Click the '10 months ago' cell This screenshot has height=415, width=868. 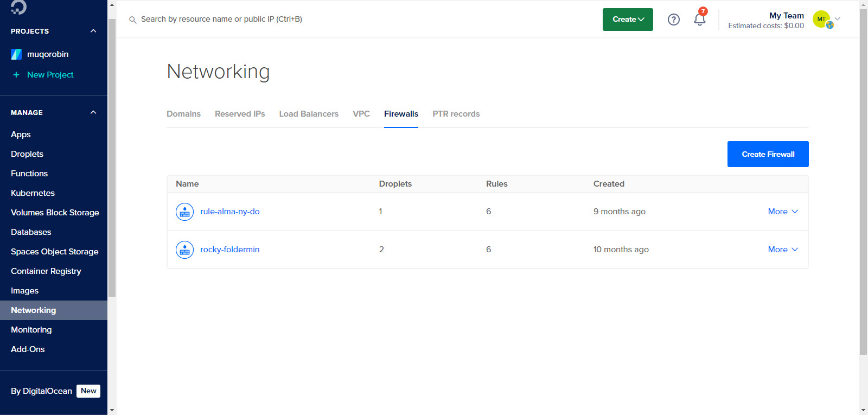pos(621,250)
